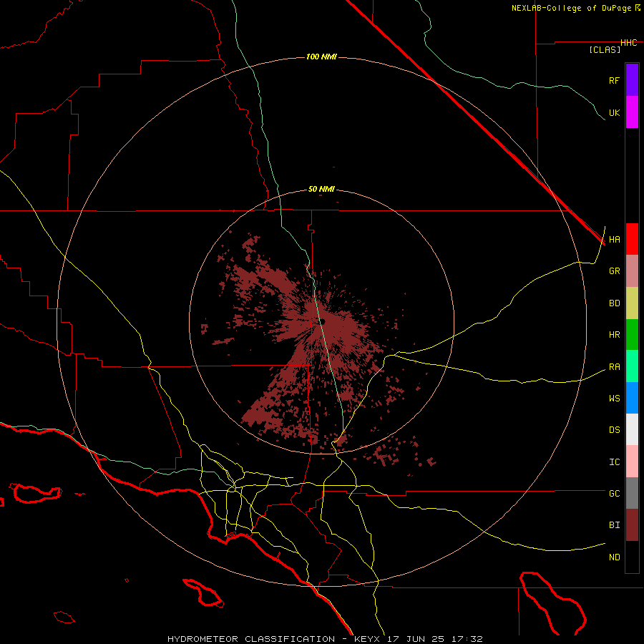
Task: Pick the white DS swatch
Action: point(632,429)
